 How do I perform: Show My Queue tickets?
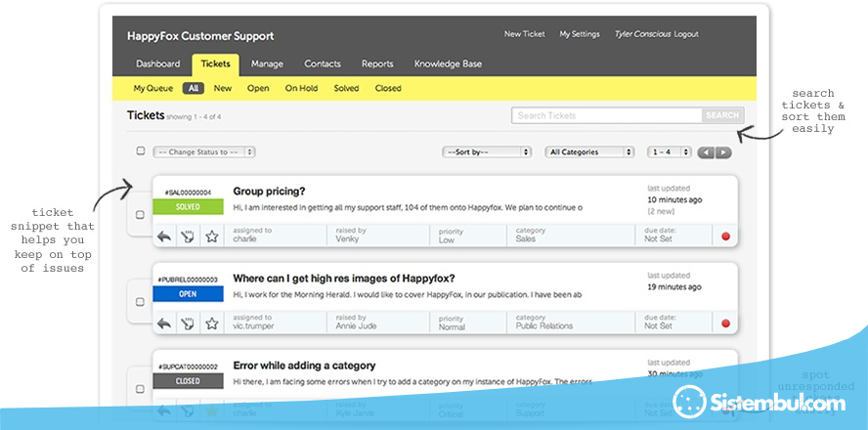(153, 88)
